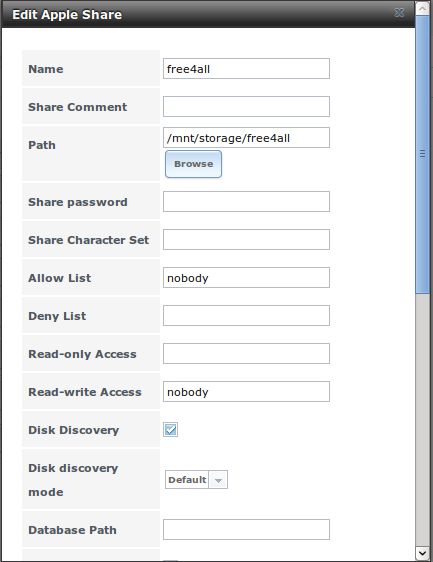Image resolution: width=433 pixels, height=562 pixels.
Task: Click the empty scrollbar track below the thumb
Action: tap(423, 419)
